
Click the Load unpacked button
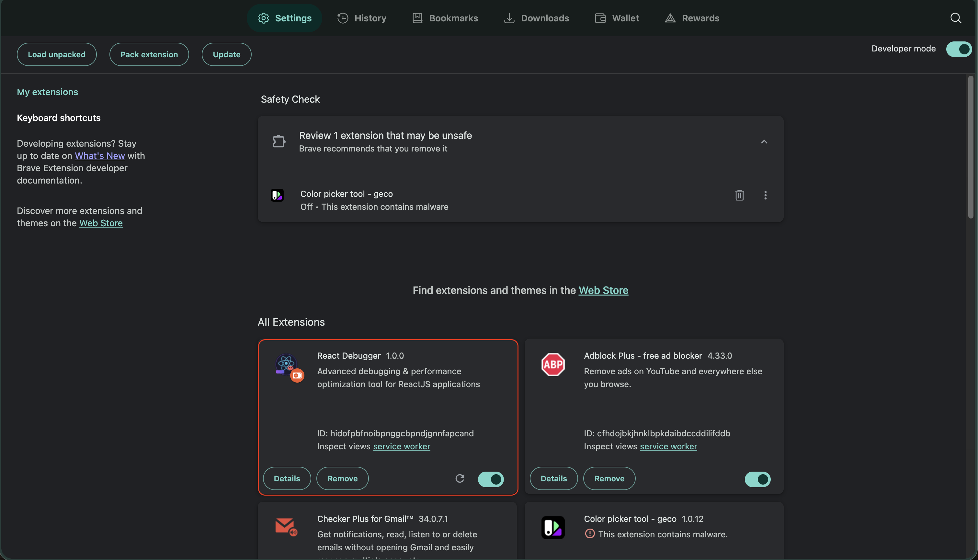(x=57, y=54)
